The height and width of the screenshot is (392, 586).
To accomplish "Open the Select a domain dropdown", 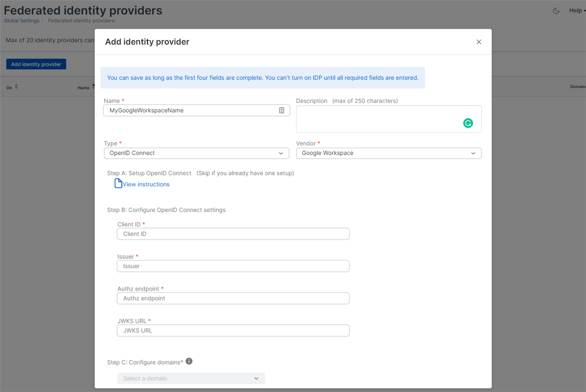I will pos(191,378).
